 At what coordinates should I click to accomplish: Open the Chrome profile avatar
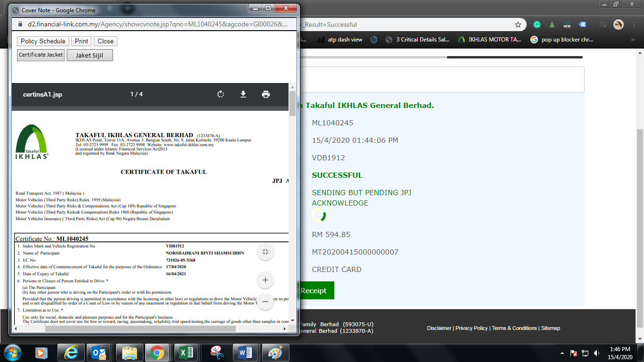tap(619, 25)
